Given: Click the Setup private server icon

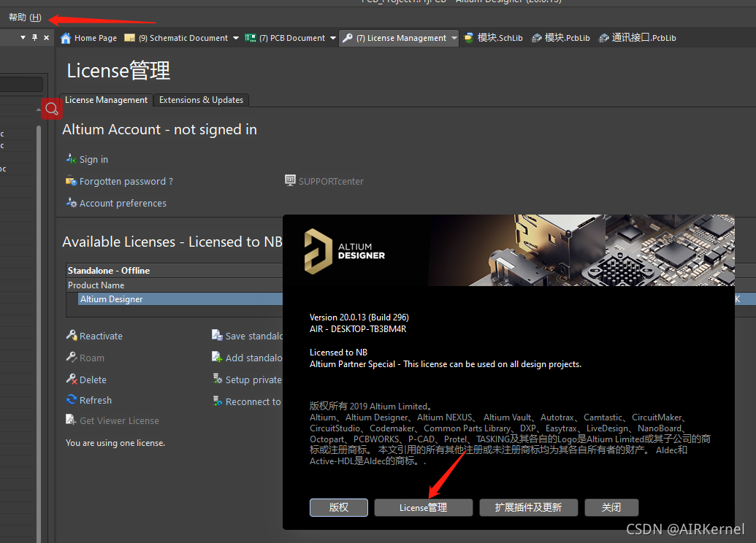Looking at the screenshot, I should coord(218,379).
